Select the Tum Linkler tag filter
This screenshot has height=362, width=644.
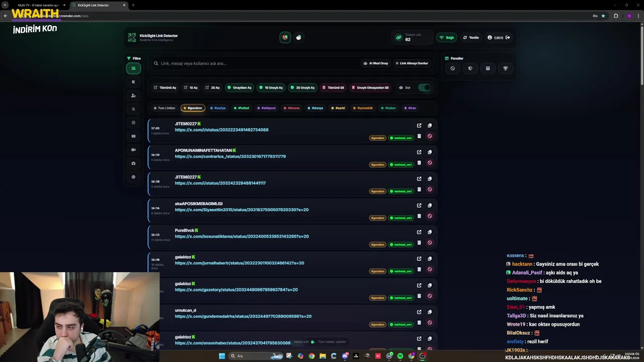[165, 108]
